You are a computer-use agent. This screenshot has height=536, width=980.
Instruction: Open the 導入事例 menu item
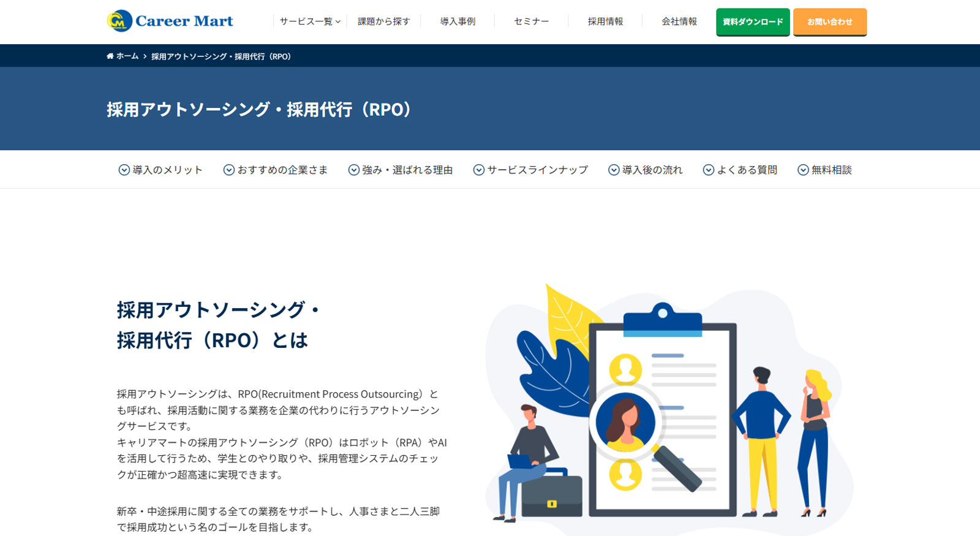click(458, 21)
